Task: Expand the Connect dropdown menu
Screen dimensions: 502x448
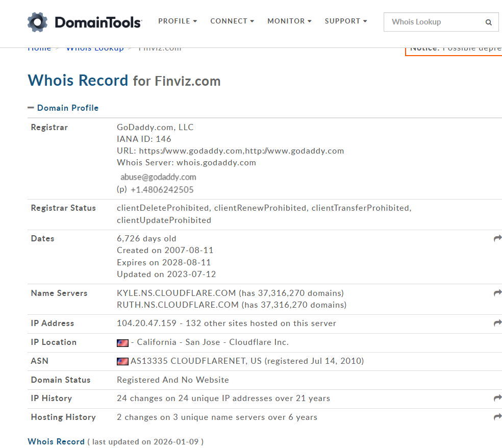Action: [x=232, y=21]
